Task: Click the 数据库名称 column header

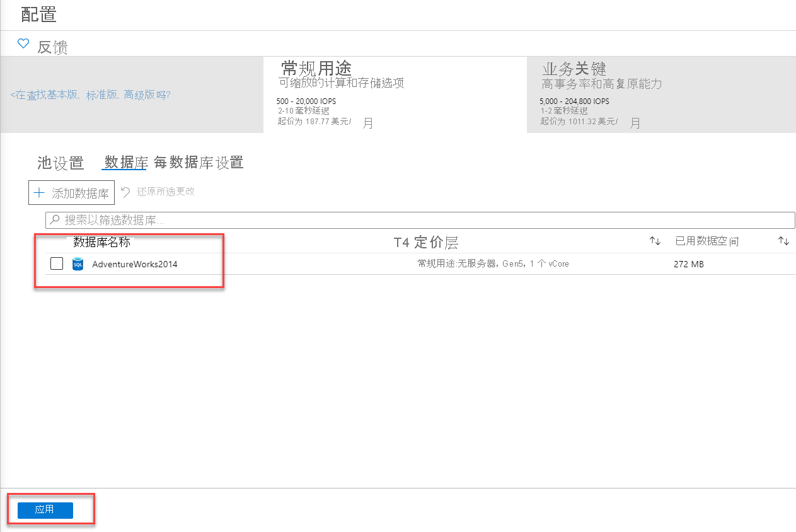Action: (101, 242)
